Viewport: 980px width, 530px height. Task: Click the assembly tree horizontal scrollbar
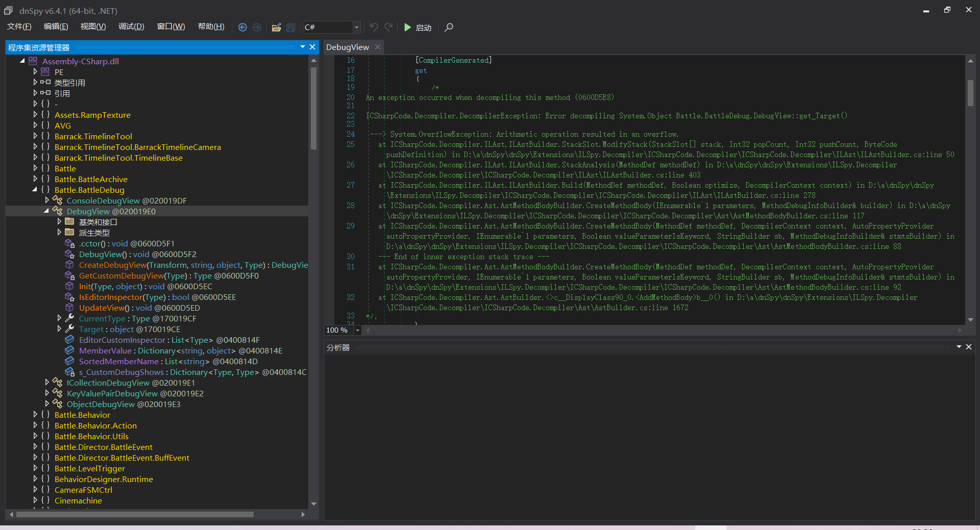pos(135,514)
